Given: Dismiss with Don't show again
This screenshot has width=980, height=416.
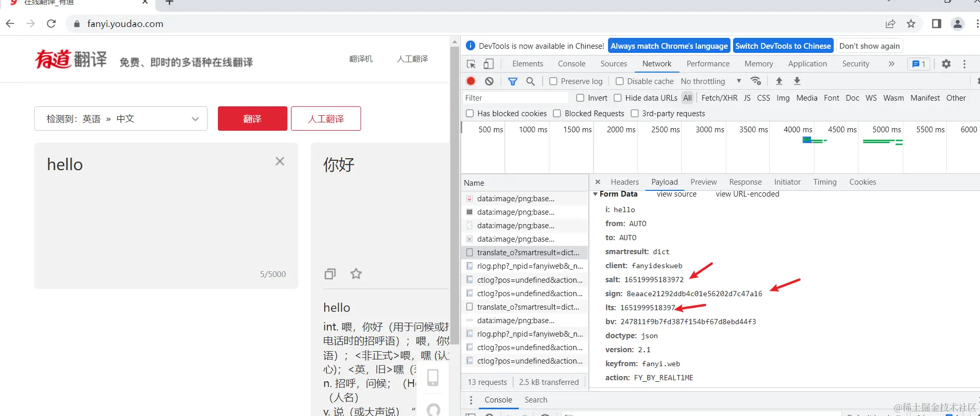Looking at the screenshot, I should [869, 46].
